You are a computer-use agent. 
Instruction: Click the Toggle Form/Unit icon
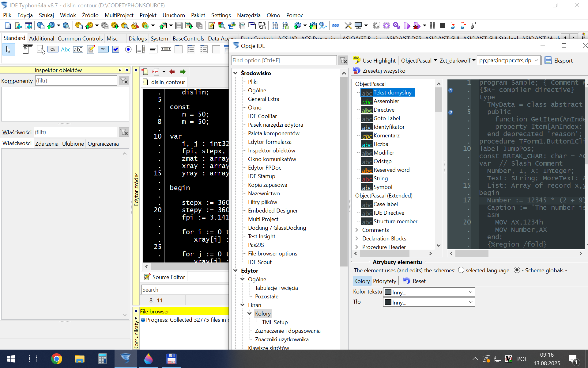pyautogui.click(x=262, y=26)
